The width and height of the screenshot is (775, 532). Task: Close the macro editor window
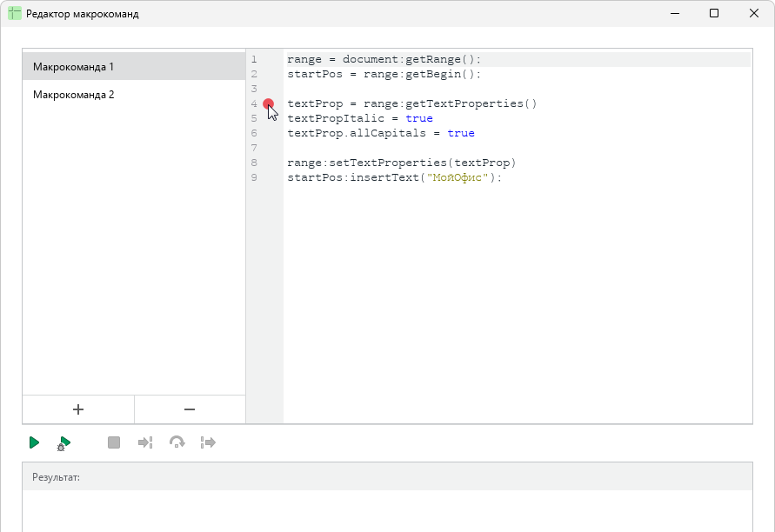[x=754, y=13]
